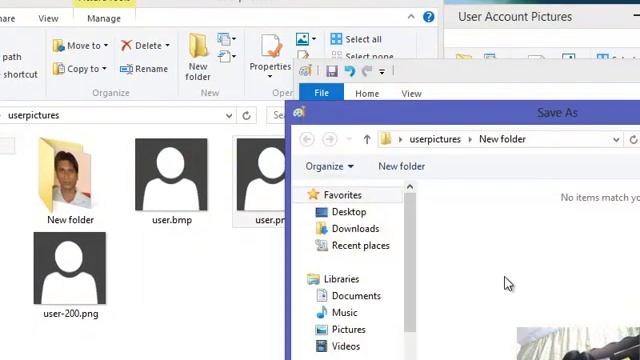Select Desktop in Save As navigation pane
640x360 pixels.
coord(341,212)
